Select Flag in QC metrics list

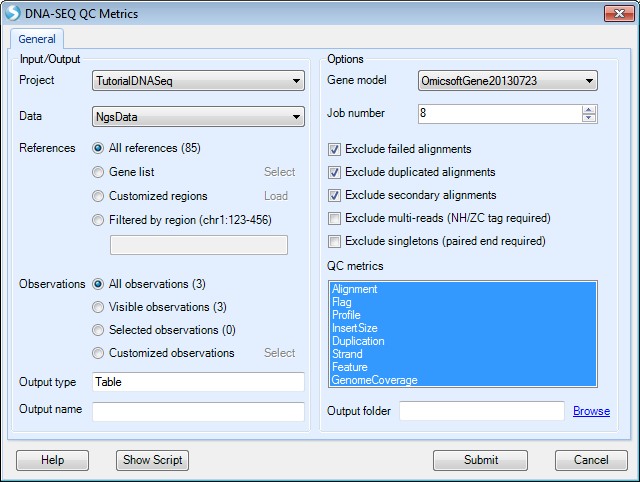(463, 302)
